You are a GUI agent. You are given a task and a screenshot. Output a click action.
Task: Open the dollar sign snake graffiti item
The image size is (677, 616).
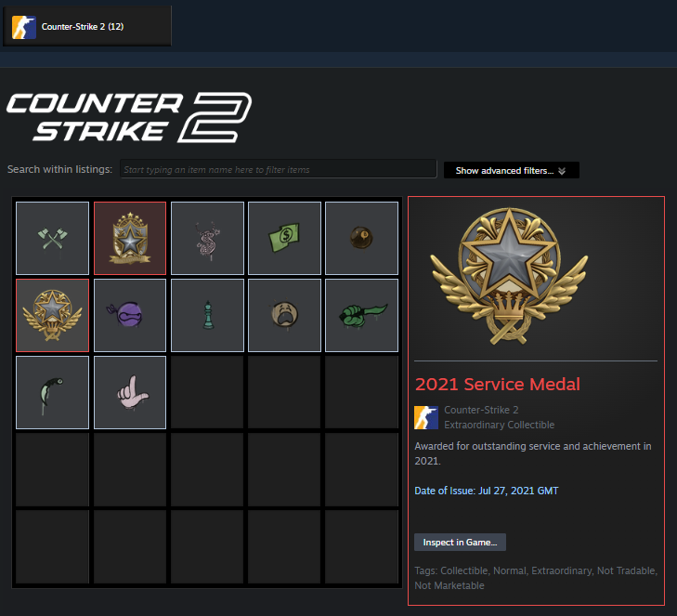(207, 238)
